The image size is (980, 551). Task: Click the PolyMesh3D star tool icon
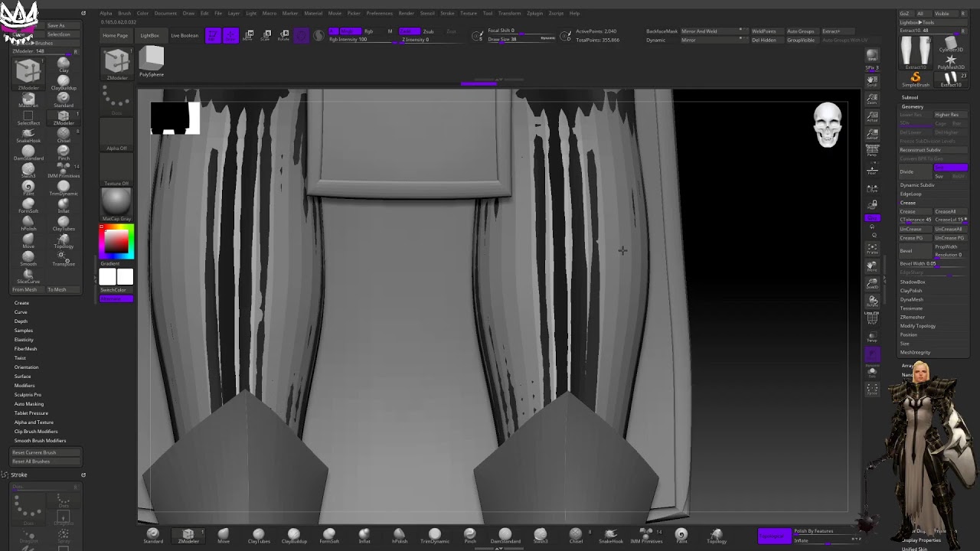tap(951, 61)
